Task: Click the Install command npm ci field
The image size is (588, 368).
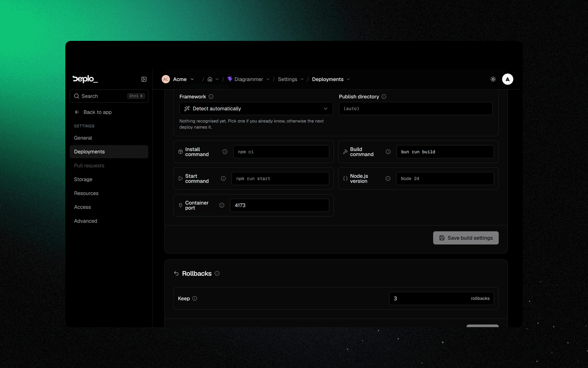Action: pos(281,152)
